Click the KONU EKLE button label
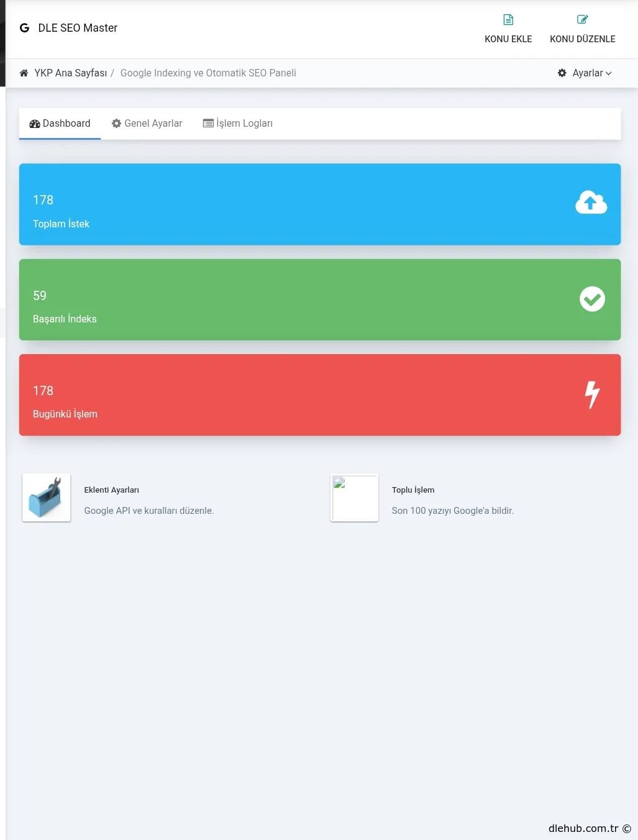The width and height of the screenshot is (638, 840). tap(508, 39)
